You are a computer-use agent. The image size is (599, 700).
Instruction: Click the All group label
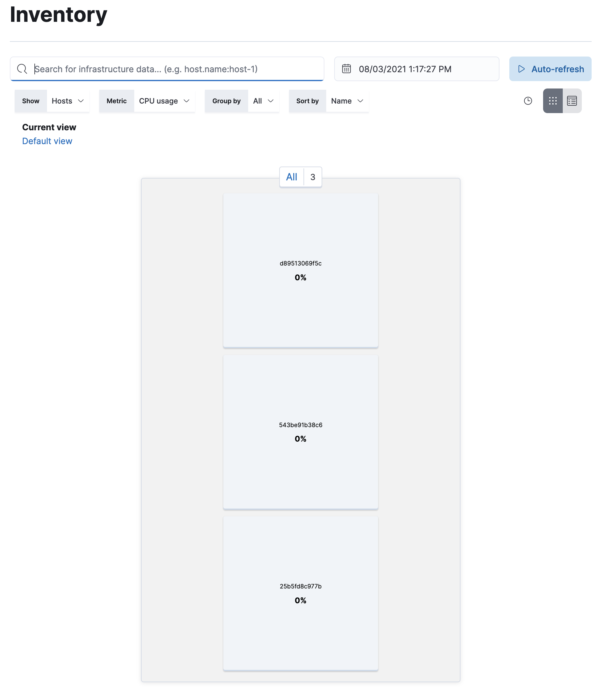(x=292, y=177)
